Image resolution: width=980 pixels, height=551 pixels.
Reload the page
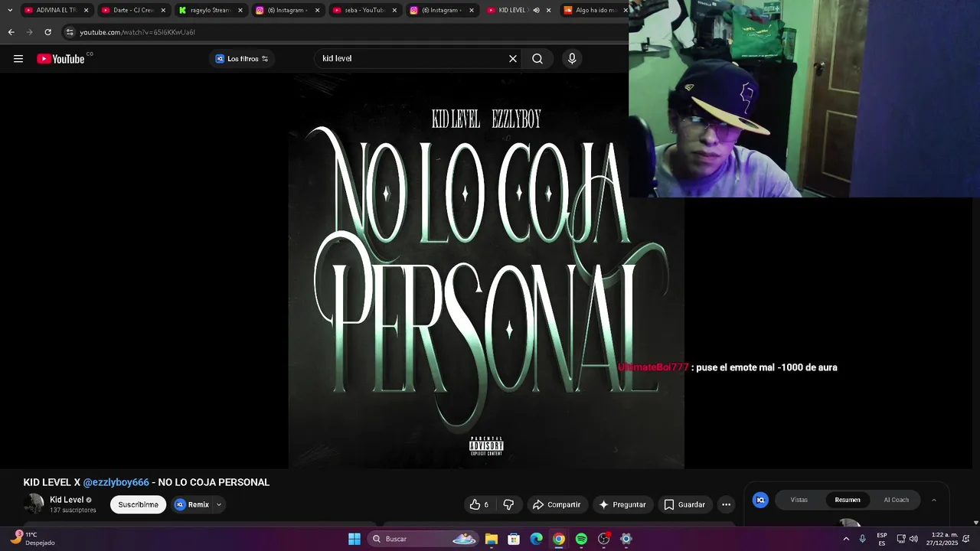47,32
